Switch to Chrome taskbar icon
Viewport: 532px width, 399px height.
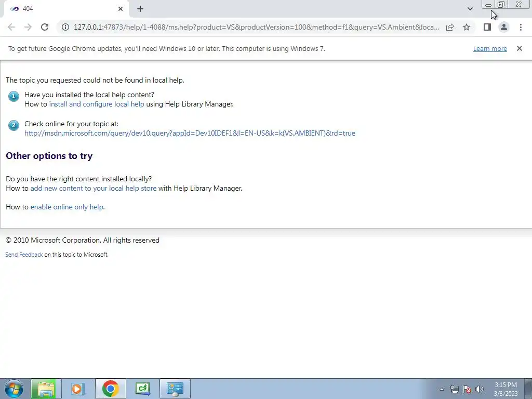tap(110, 389)
